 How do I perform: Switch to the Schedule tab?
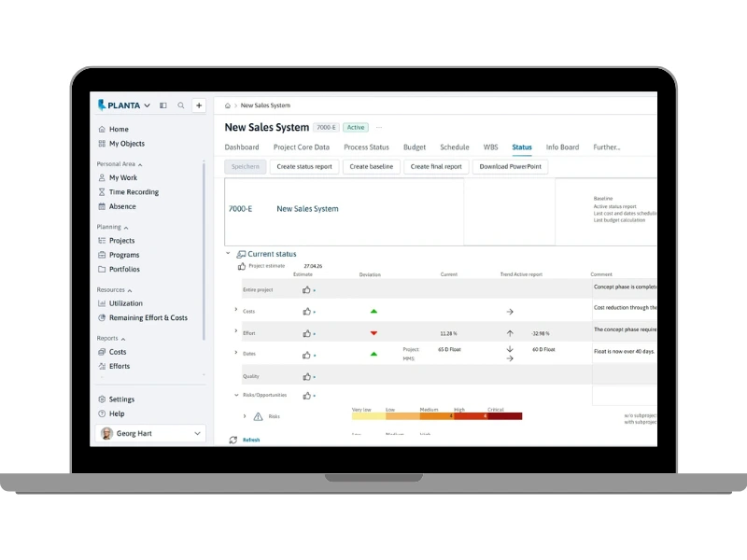pyautogui.click(x=455, y=147)
